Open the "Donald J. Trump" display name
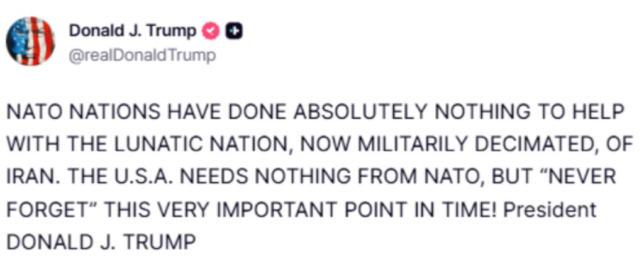644x257 pixels. pyautogui.click(x=132, y=31)
